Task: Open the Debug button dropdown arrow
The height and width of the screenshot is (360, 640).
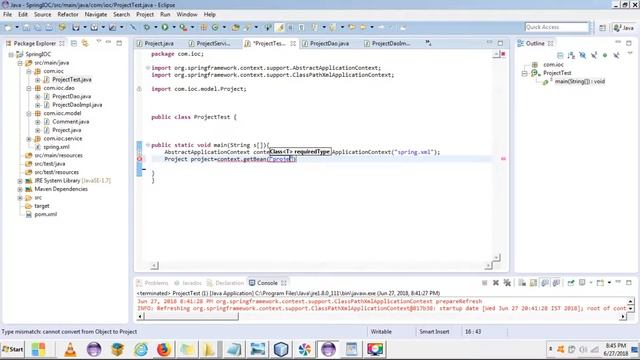Action: (156, 27)
